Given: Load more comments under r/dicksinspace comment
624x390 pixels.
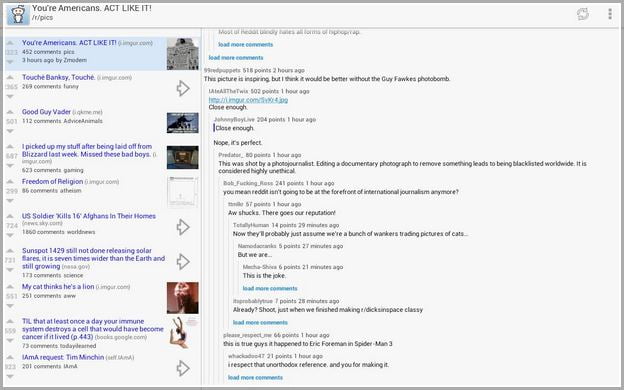Looking at the screenshot, I should tap(260, 322).
